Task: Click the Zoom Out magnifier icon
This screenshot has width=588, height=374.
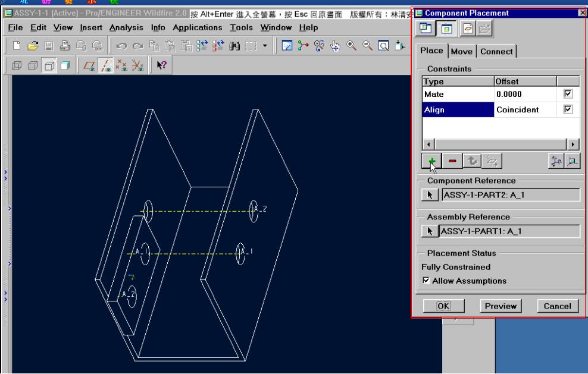Action: (x=368, y=46)
